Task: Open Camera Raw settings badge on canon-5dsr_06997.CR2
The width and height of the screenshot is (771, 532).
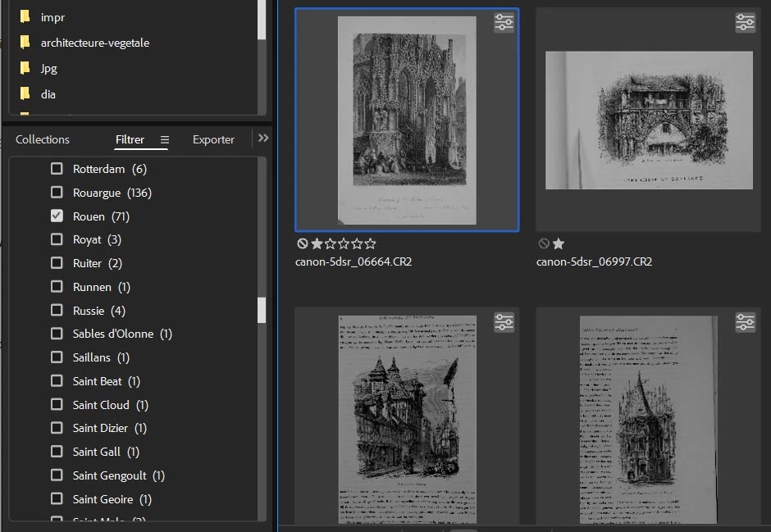Action: [745, 23]
